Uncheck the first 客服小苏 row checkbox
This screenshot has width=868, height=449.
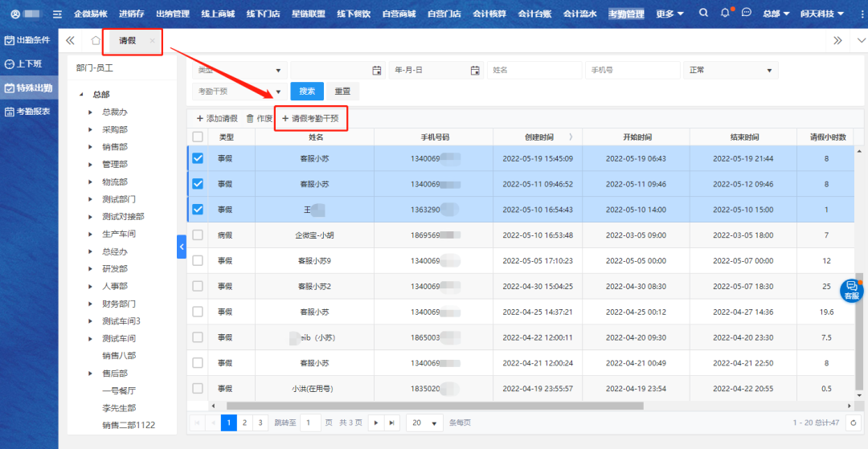(198, 158)
